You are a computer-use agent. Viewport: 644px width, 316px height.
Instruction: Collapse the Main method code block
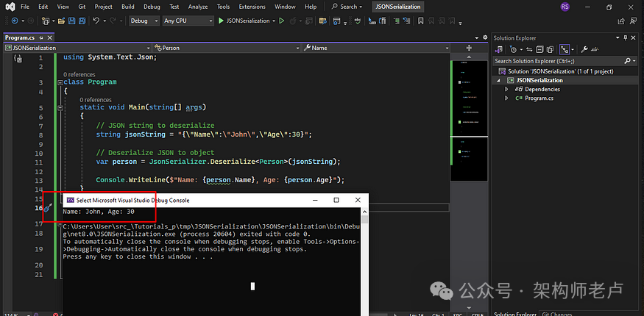pos(60,108)
